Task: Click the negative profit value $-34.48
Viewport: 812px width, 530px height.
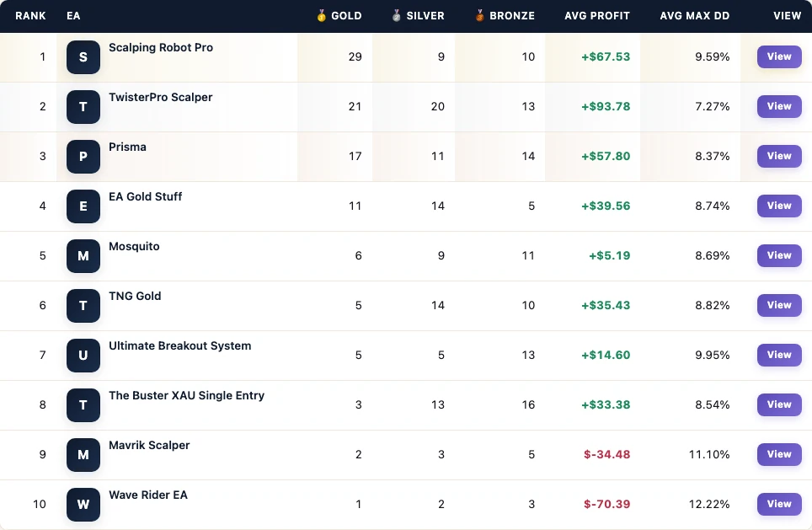Action: pyautogui.click(x=607, y=455)
